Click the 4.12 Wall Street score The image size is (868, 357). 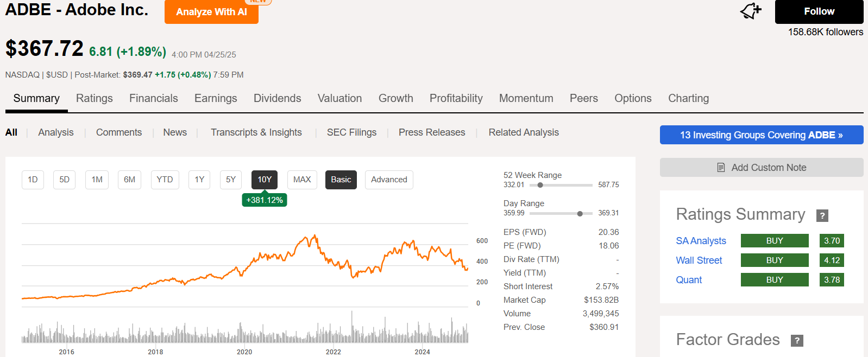[832, 260]
